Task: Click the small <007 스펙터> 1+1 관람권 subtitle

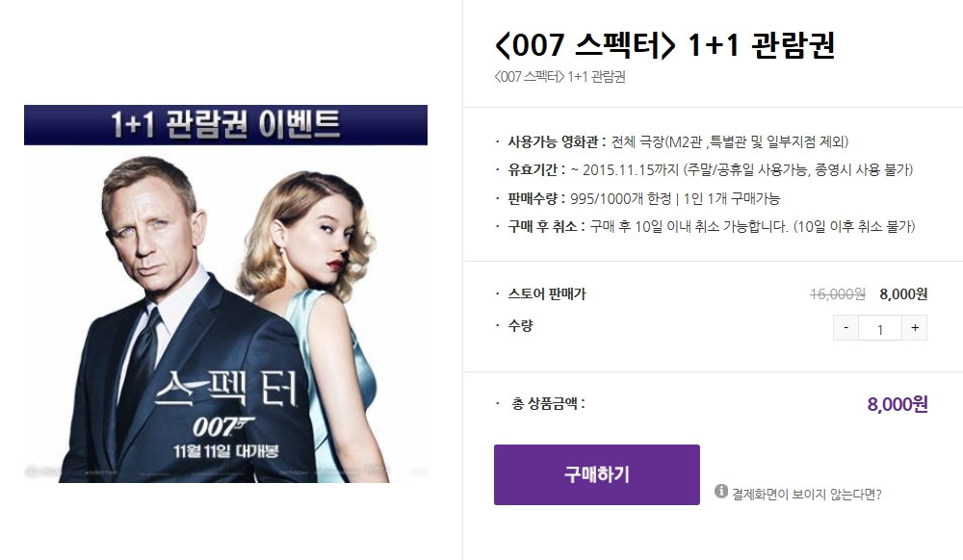Action: click(560, 77)
